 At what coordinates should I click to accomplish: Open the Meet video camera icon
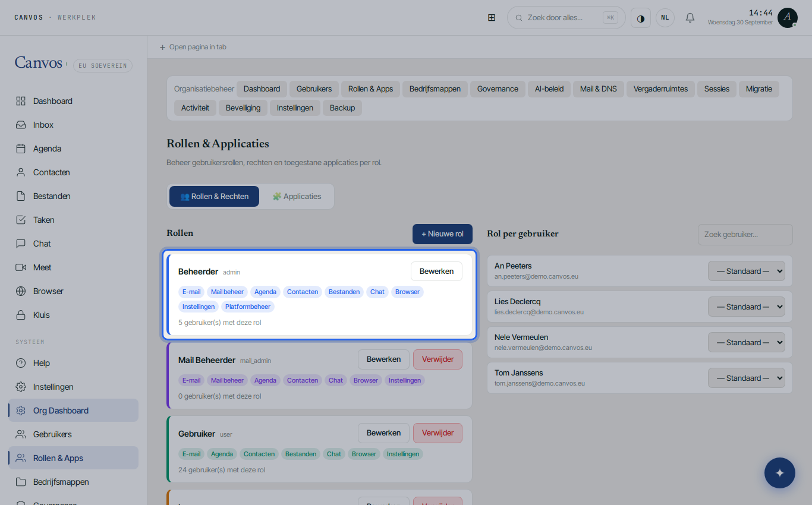pyautogui.click(x=21, y=267)
